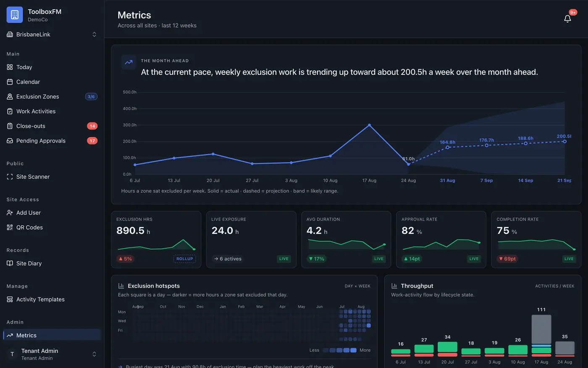Click the Exclusion hotspots bar chart icon
Screen dimensions: 588x368
(x=121, y=286)
